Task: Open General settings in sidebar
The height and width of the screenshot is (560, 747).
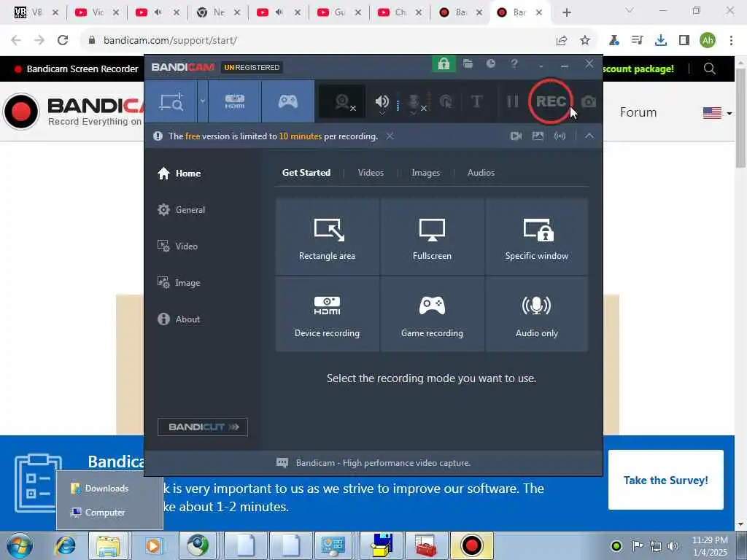Action: (x=181, y=209)
